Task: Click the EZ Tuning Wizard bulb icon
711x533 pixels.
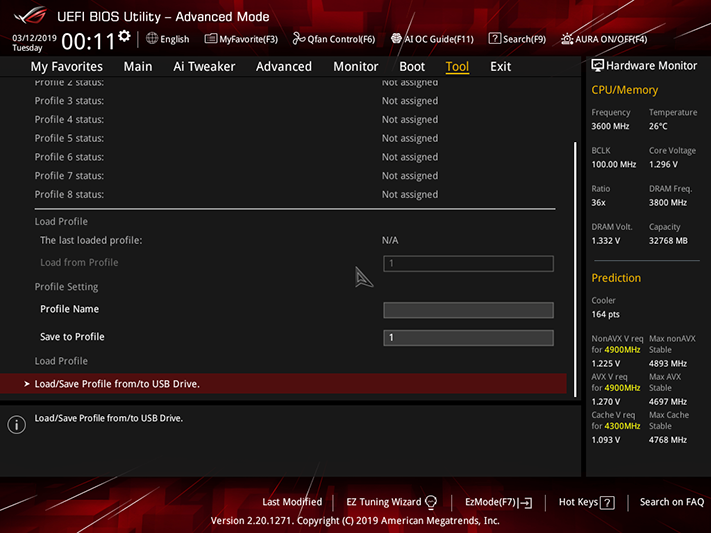Action: (x=431, y=502)
